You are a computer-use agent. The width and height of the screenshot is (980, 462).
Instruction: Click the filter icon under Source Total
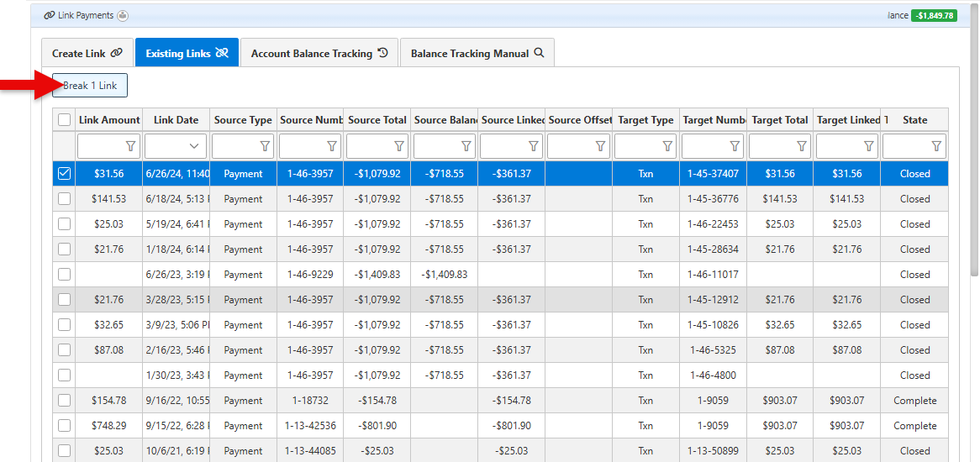pyautogui.click(x=399, y=146)
